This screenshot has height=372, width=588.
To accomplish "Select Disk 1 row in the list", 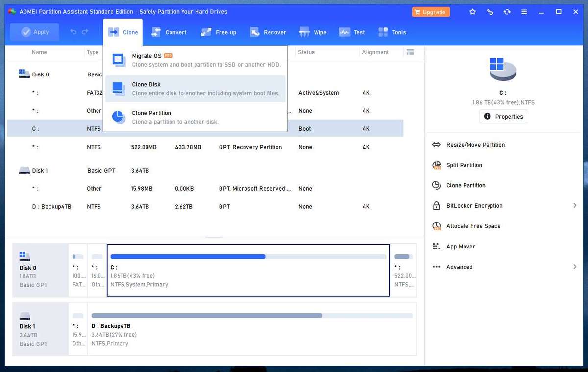I will 205,171.
